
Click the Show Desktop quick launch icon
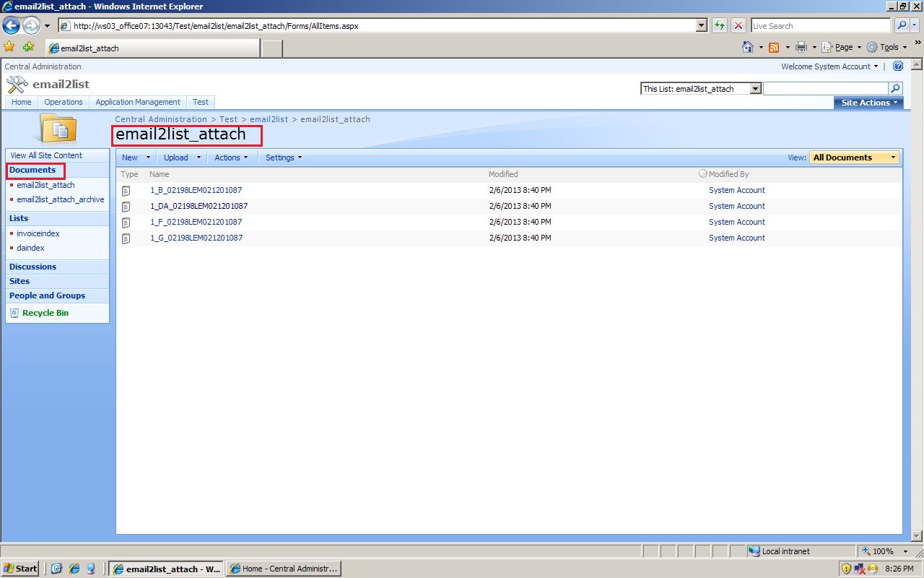click(x=56, y=569)
